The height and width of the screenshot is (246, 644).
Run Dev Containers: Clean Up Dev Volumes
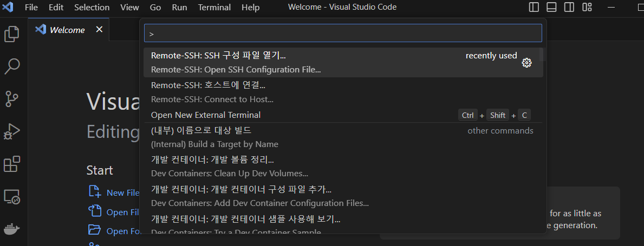point(343,167)
